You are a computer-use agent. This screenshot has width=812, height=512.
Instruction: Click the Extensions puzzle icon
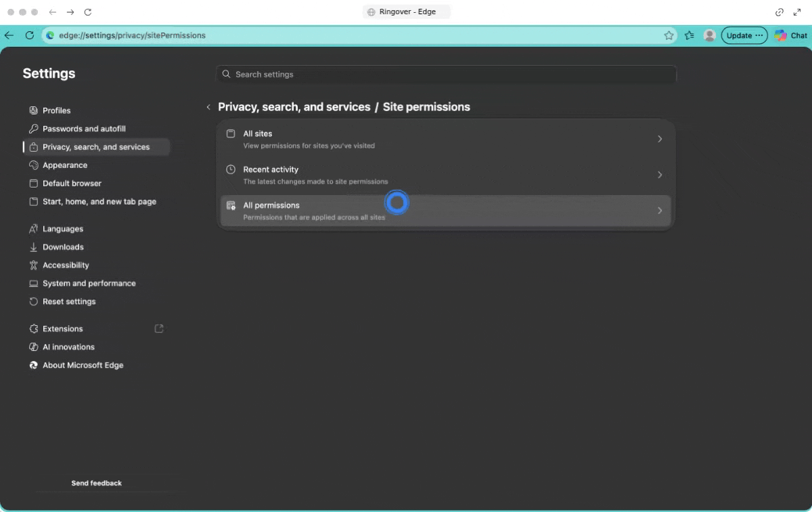point(34,329)
